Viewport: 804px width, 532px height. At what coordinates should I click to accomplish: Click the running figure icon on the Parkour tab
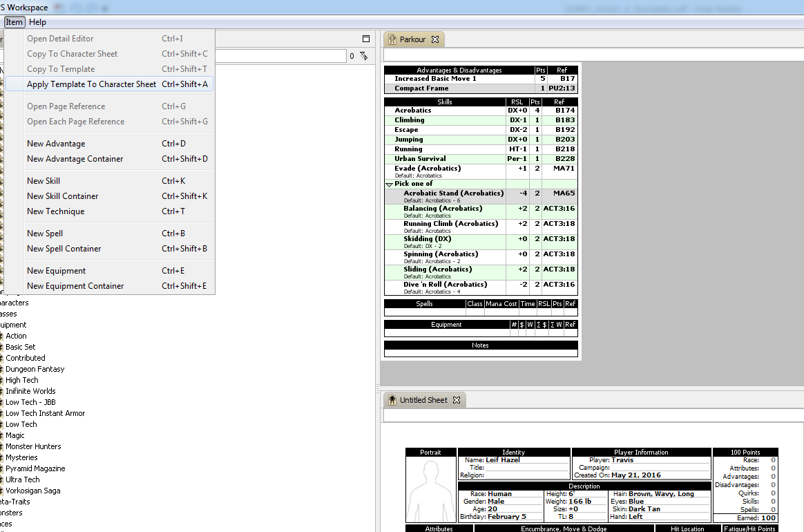point(394,39)
